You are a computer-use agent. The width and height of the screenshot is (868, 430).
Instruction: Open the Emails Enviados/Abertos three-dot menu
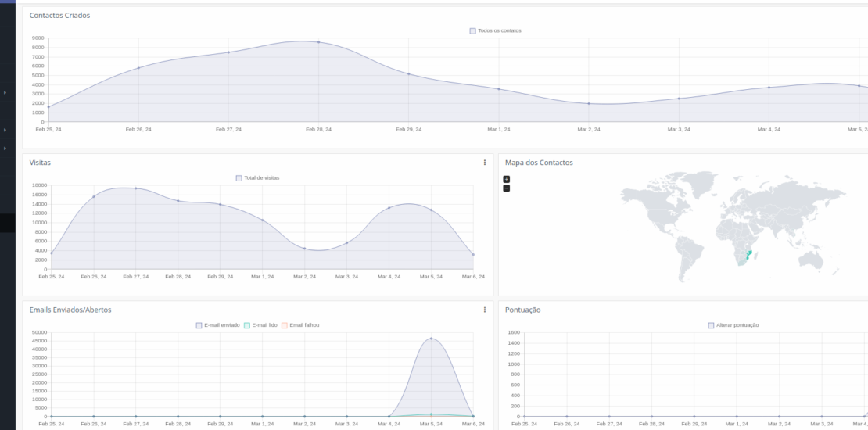(484, 310)
